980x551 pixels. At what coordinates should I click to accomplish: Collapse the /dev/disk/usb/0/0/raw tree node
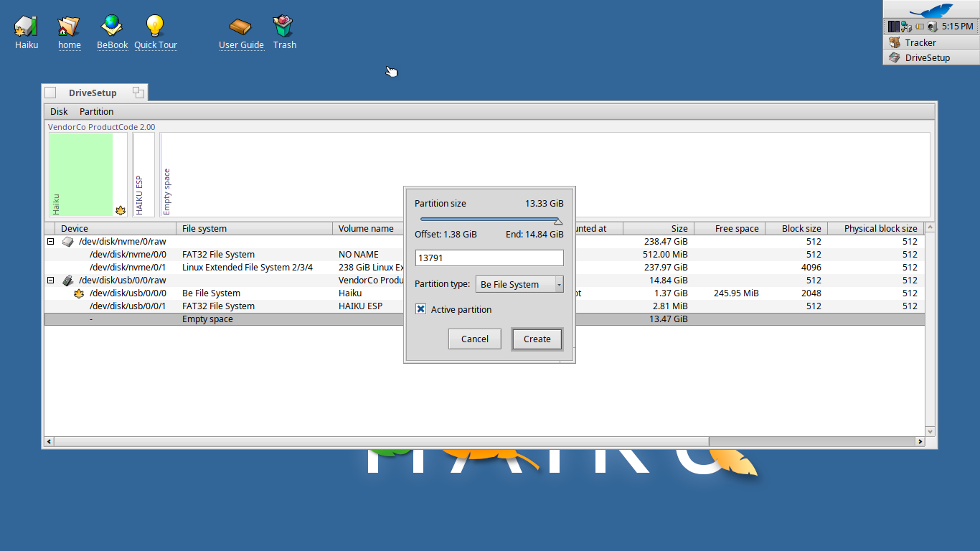(51, 281)
